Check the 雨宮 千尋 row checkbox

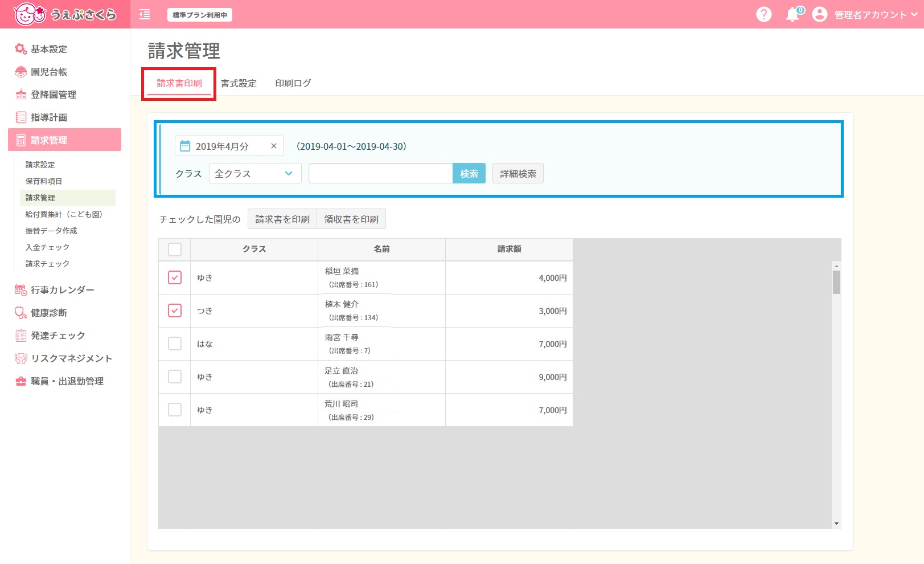pyautogui.click(x=175, y=344)
